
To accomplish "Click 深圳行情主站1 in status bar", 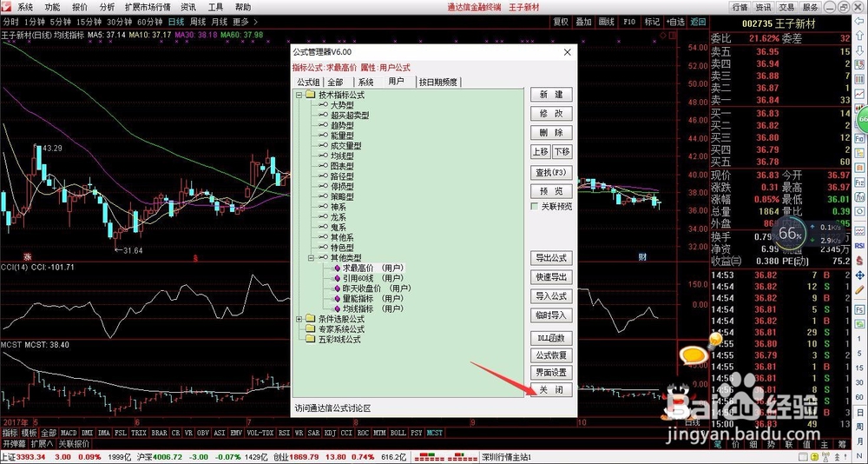I will (x=507, y=457).
